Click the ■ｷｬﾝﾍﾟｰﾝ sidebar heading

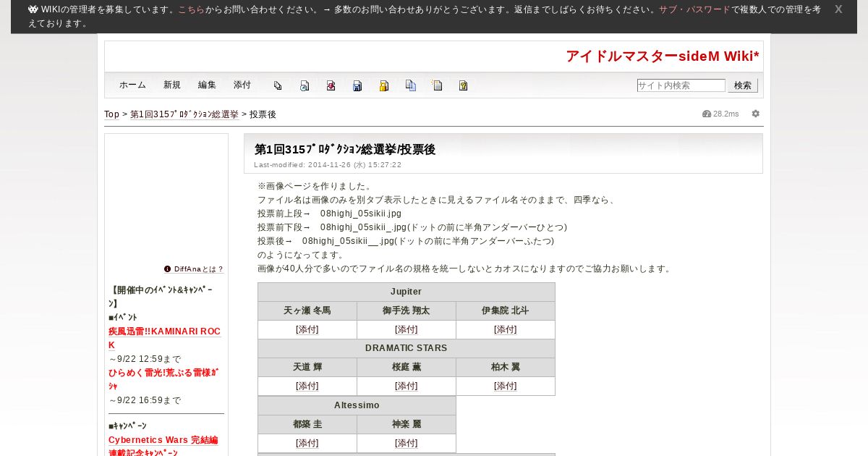click(127, 426)
